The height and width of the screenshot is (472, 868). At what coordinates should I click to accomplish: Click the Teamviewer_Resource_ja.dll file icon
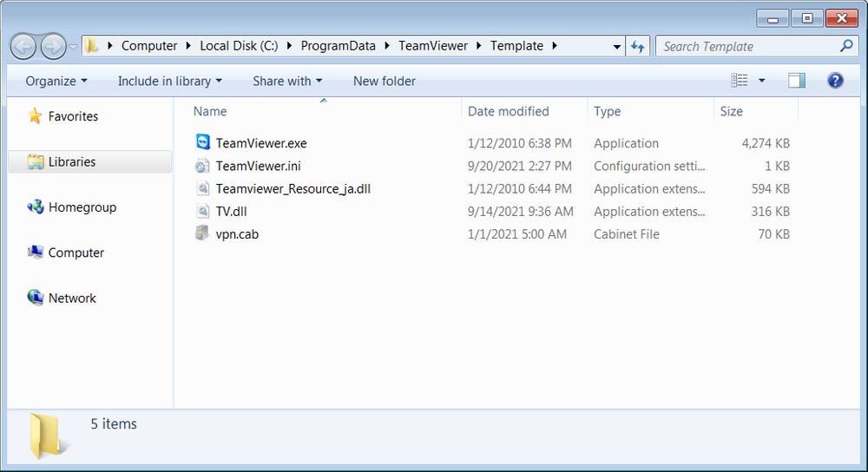pyautogui.click(x=203, y=188)
